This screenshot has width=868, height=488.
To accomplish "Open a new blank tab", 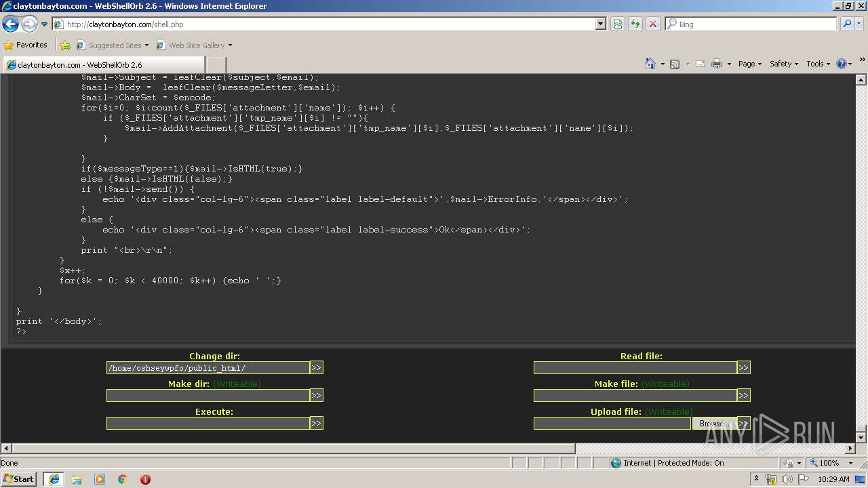I will coord(216,65).
